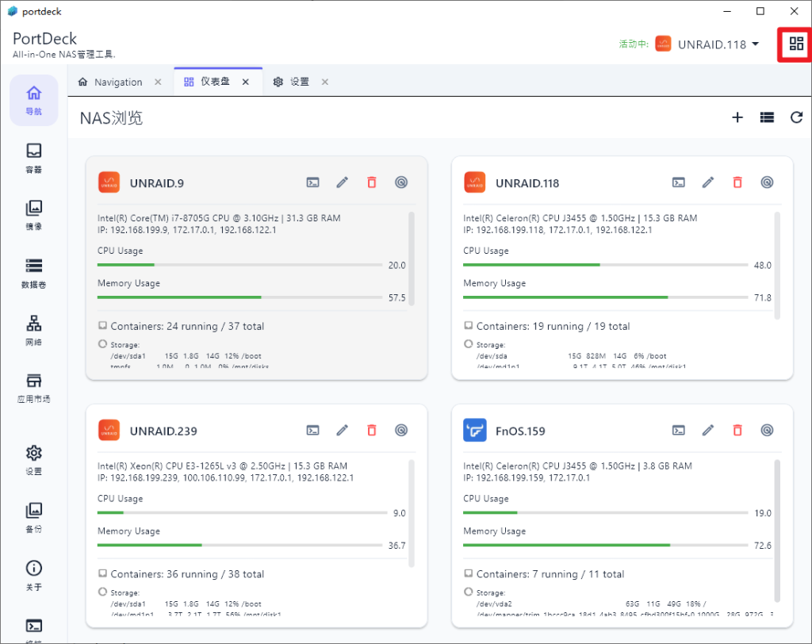Select Storage radio icon in UNRAID.9 card
This screenshot has width=812, height=644.
tap(102, 344)
